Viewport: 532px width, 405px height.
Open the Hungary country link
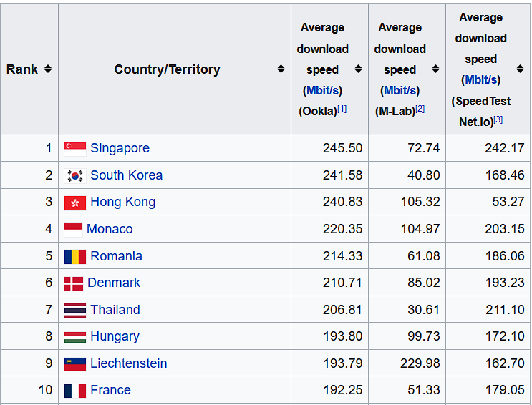pyautogui.click(x=115, y=336)
